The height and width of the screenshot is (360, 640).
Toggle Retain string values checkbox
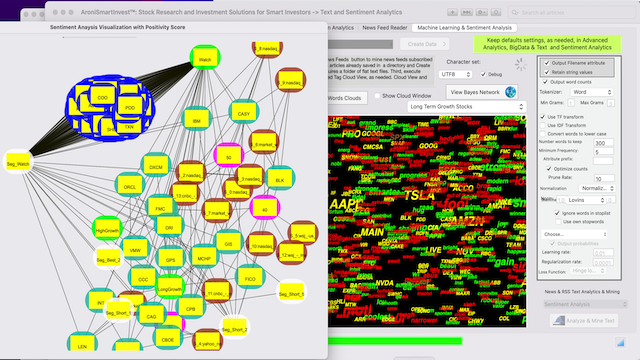[547, 72]
